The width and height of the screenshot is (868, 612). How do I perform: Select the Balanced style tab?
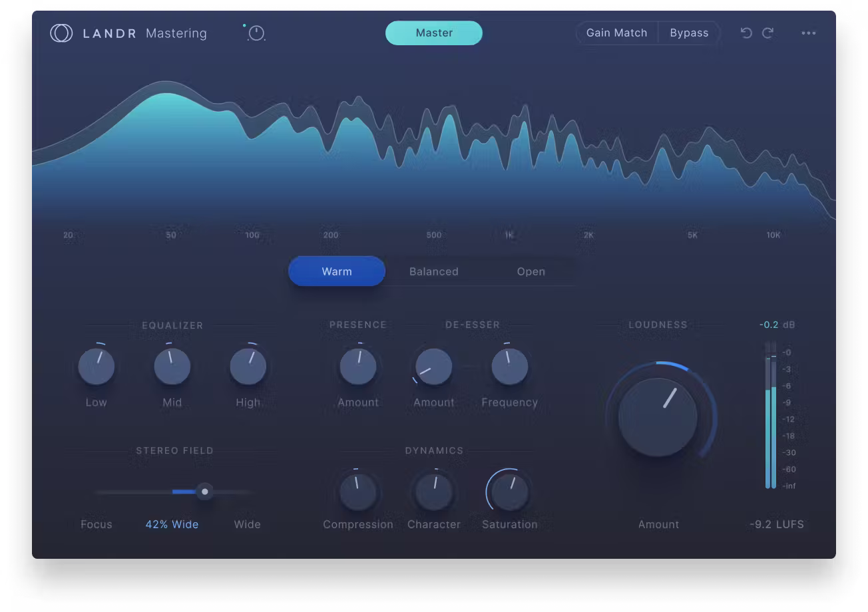[434, 271]
